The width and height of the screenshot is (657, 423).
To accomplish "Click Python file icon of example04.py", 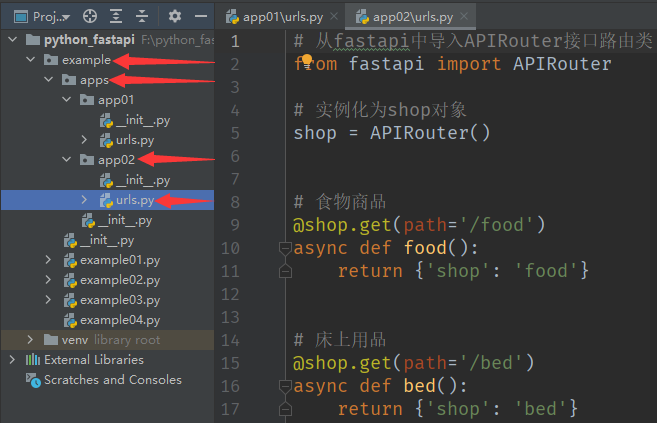I will click(70, 320).
